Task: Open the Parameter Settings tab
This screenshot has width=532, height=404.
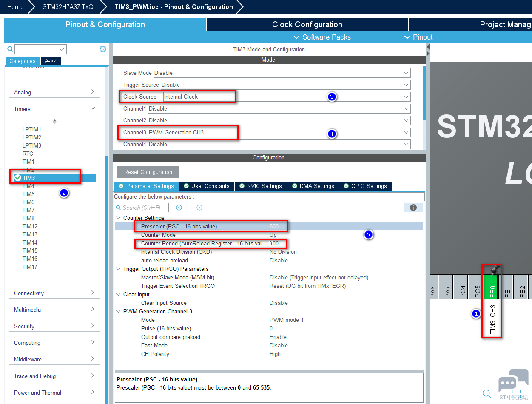Action: [x=146, y=186]
